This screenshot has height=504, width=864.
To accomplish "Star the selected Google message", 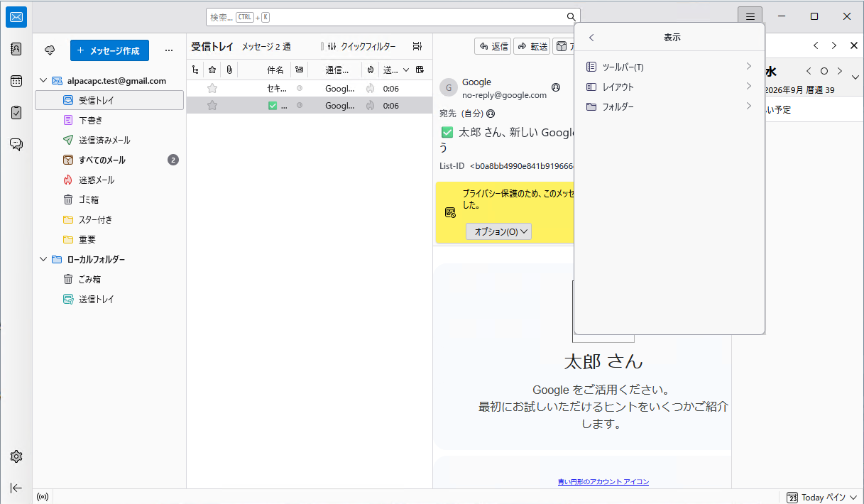I will coord(212,106).
